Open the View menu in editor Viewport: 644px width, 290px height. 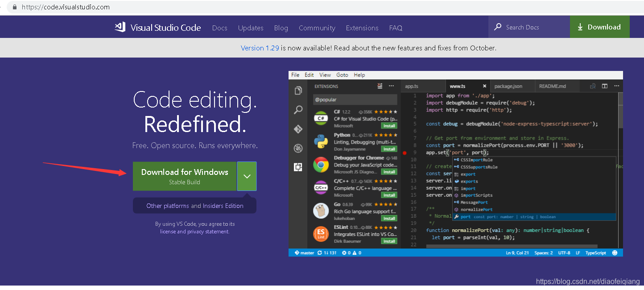tap(325, 75)
